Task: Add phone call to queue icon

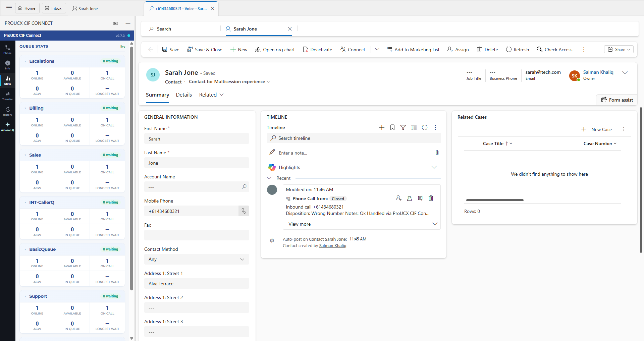Action: (410, 198)
